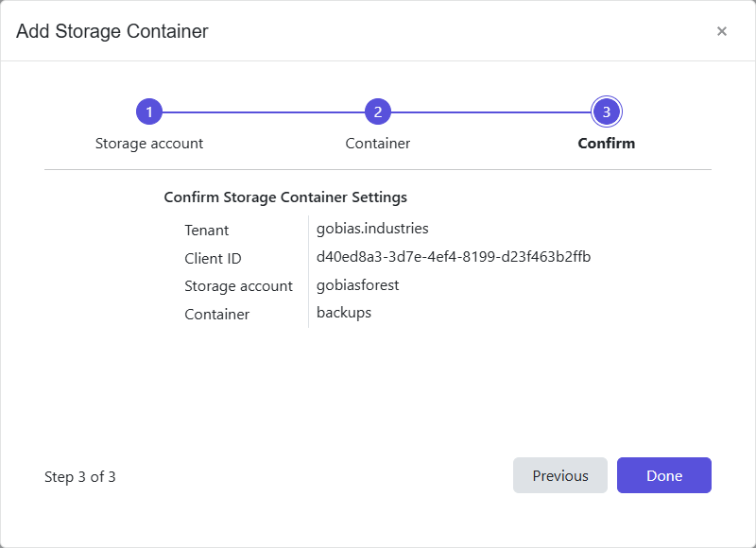Click the Confirm Storage Container Settings heading
The image size is (756, 548).
pos(284,197)
